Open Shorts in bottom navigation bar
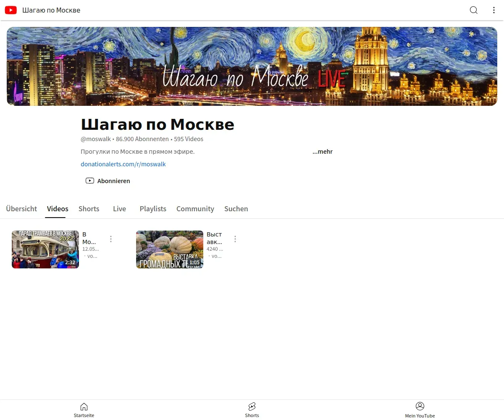This screenshot has height=420, width=504. point(252,410)
